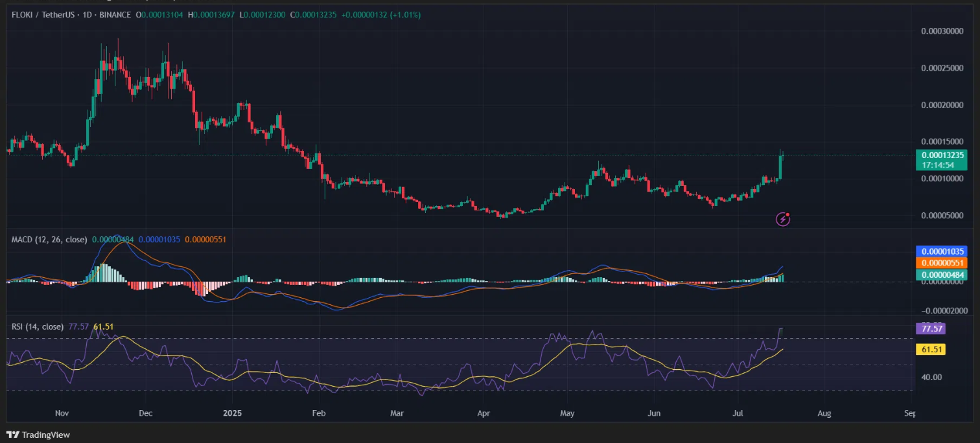Click the Mar label on the time axis
Viewport: 980px width, 443px height.
pos(397,413)
